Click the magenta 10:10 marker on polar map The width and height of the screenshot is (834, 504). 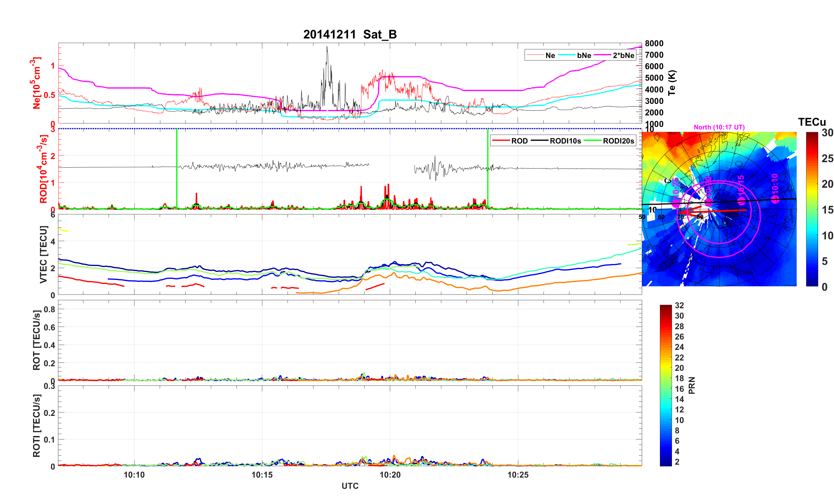[775, 199]
